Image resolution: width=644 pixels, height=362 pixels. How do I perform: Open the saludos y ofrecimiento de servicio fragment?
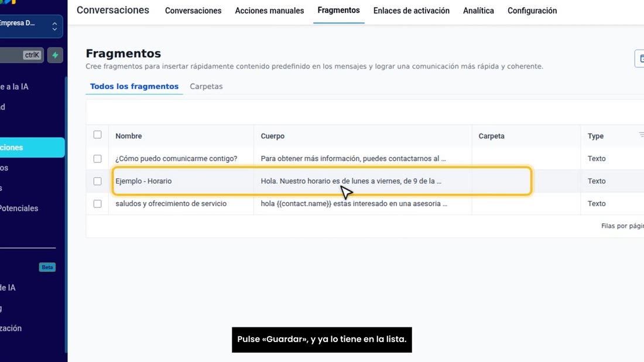(171, 204)
